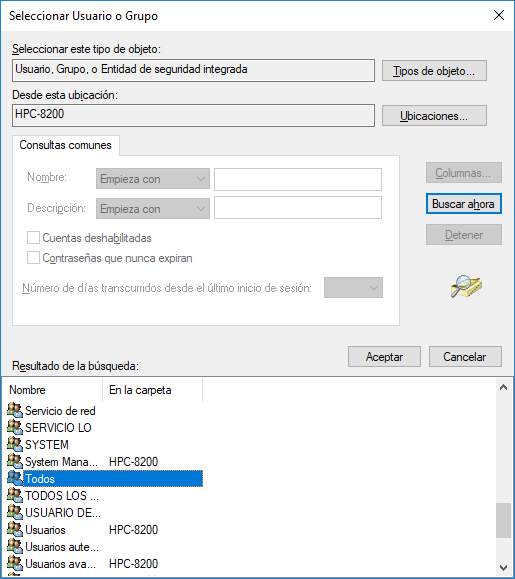Click the group icon next to SYSTEM
The height and width of the screenshot is (579, 515).
point(15,444)
